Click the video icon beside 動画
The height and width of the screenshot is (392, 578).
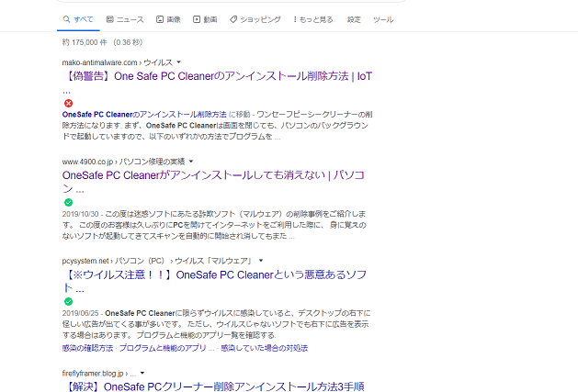click(x=197, y=19)
